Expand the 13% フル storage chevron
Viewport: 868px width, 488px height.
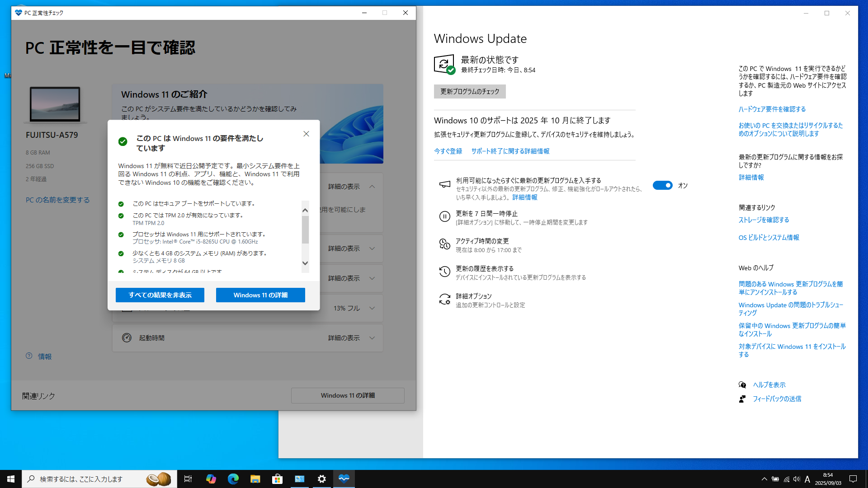372,308
